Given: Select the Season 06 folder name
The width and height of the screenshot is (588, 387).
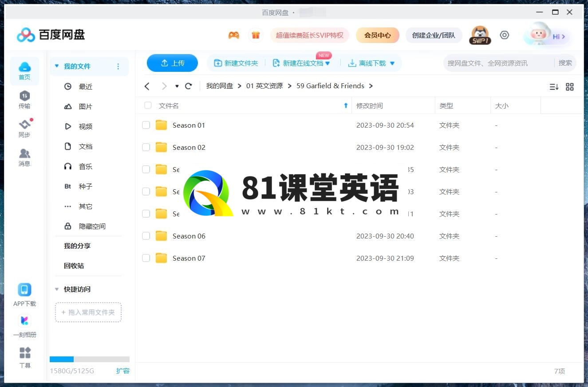Looking at the screenshot, I should tap(189, 236).
